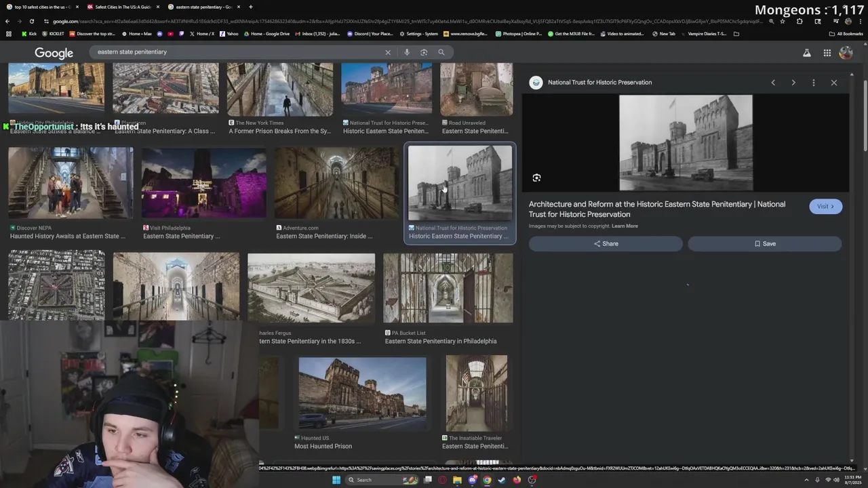Open the Discord bookmark
Viewport: 868px width, 488px height.
pos(369,34)
